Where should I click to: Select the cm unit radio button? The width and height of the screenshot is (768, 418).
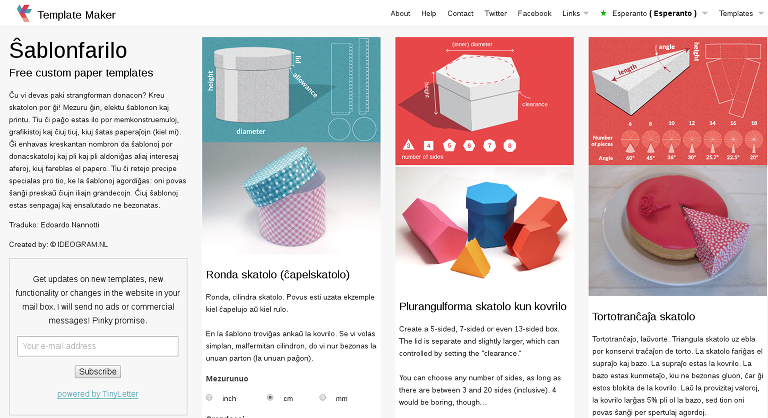(270, 397)
